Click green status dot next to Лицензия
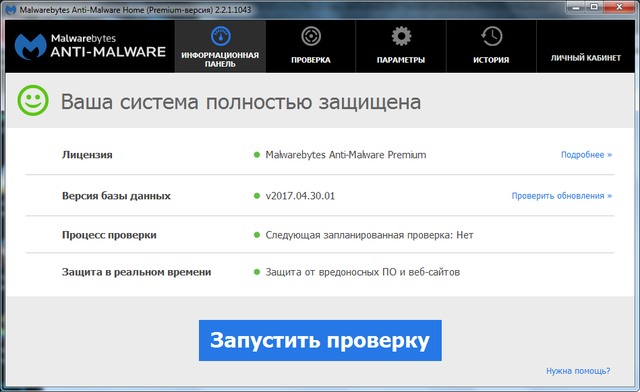The width and height of the screenshot is (640, 392). coord(257,155)
